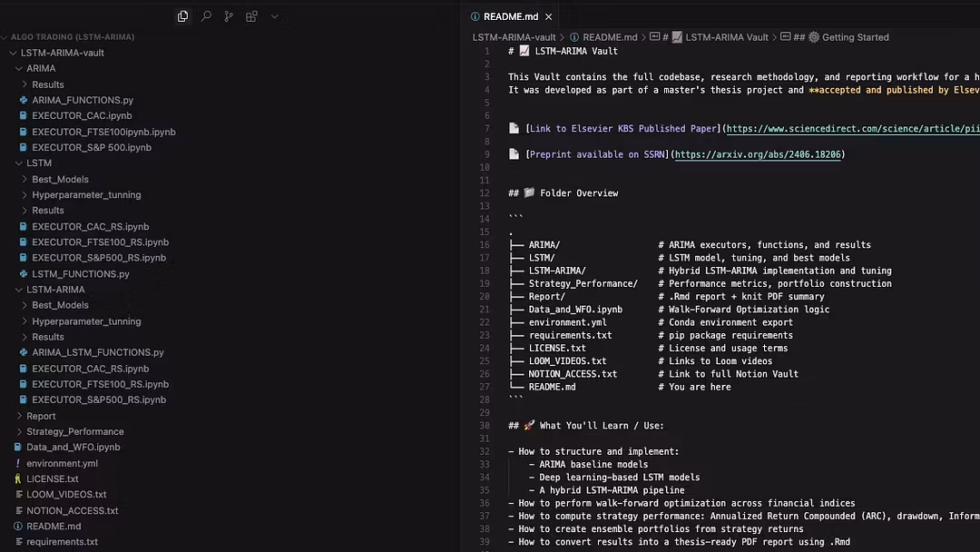Click Python icon beside ARIMA_FUNCTIONS.py
The height and width of the screenshot is (552, 980).
pyautogui.click(x=23, y=100)
